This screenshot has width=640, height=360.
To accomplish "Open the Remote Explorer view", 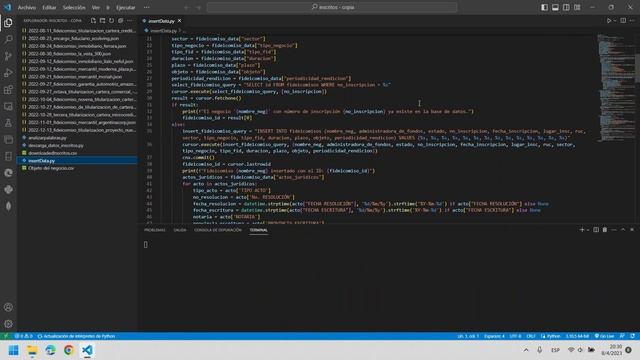I will [x=8, y=107].
